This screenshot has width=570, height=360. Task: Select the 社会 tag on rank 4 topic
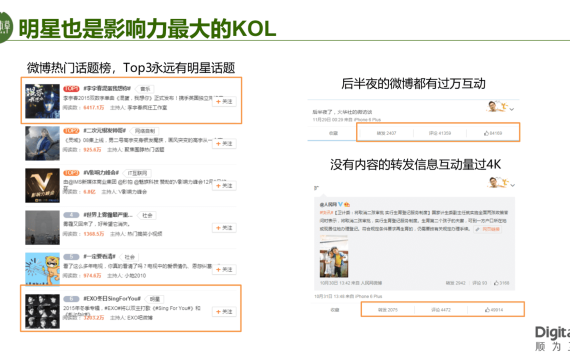point(147,215)
